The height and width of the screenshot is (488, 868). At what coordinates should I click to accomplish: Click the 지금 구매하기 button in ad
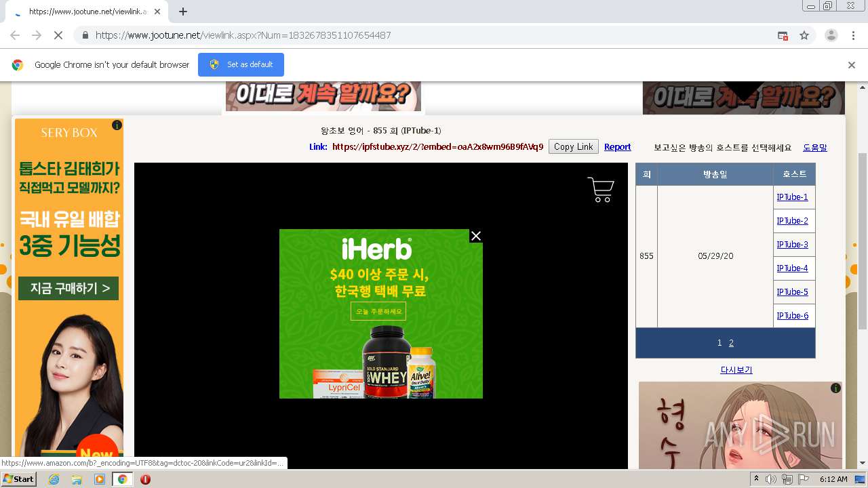(x=68, y=288)
